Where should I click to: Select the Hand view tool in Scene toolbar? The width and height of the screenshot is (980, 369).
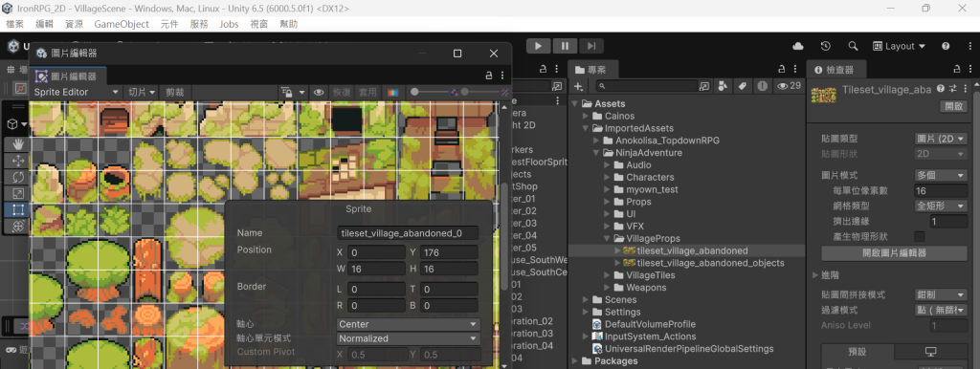pos(18,145)
